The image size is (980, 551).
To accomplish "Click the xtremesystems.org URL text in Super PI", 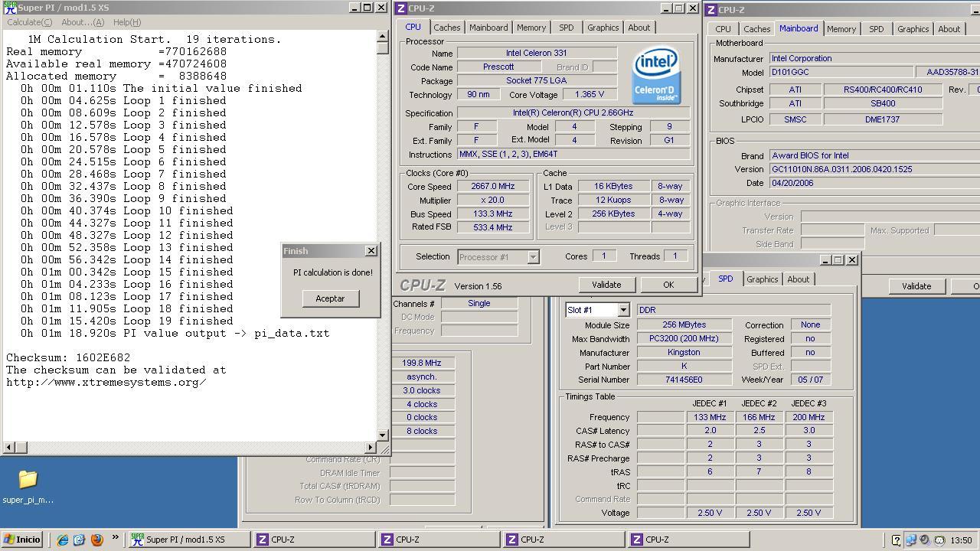I will [x=106, y=382].
